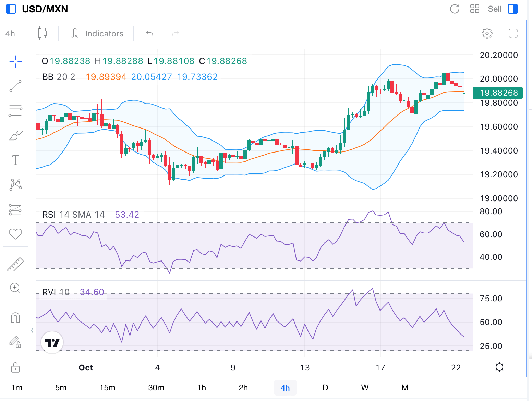Screen dimensions: 532x401
Task: Select the trend line drawing tool
Action: (x=15, y=86)
